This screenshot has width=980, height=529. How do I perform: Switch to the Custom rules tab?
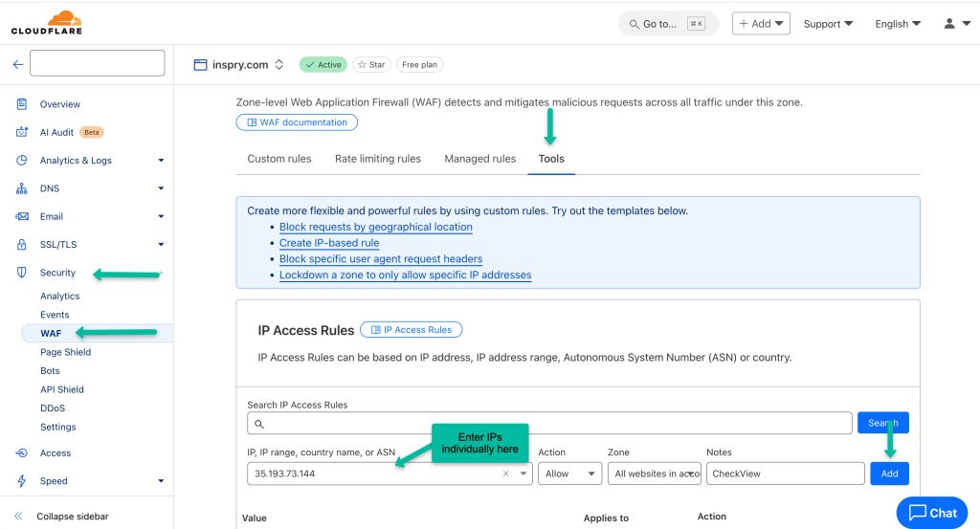tap(278, 159)
